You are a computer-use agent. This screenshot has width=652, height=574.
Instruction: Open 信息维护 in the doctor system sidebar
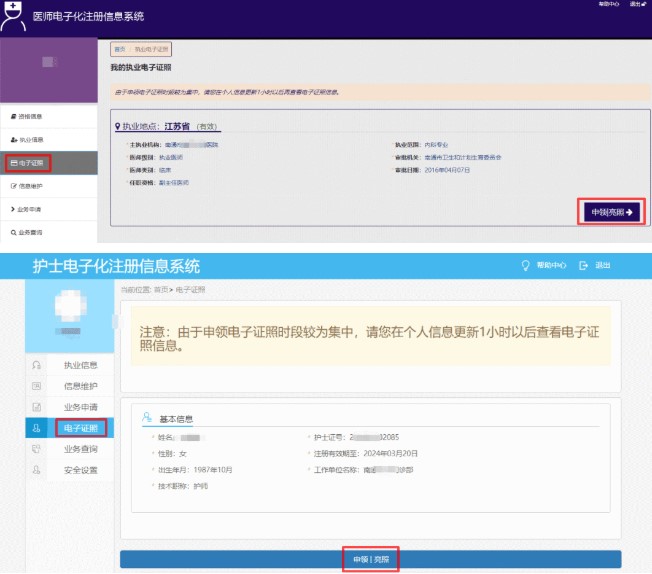[30, 186]
